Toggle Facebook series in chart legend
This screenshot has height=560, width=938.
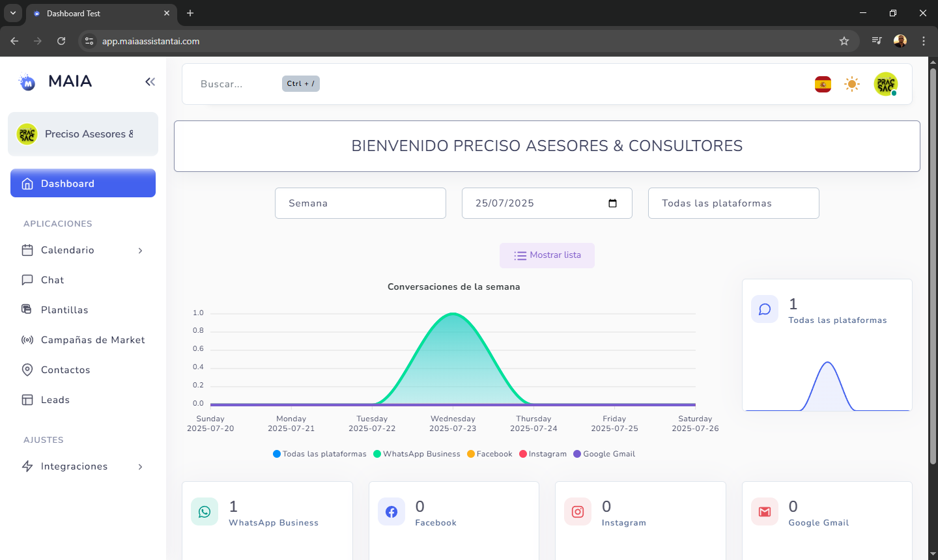coord(490,454)
